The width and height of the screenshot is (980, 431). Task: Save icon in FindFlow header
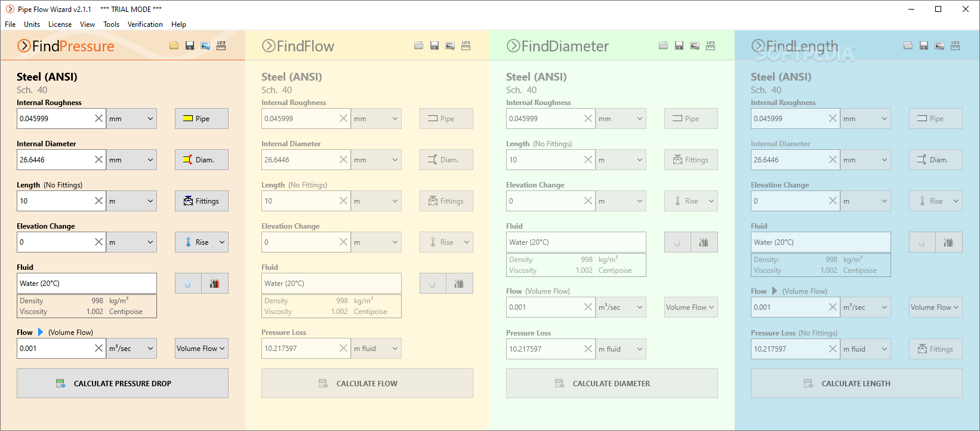point(434,45)
